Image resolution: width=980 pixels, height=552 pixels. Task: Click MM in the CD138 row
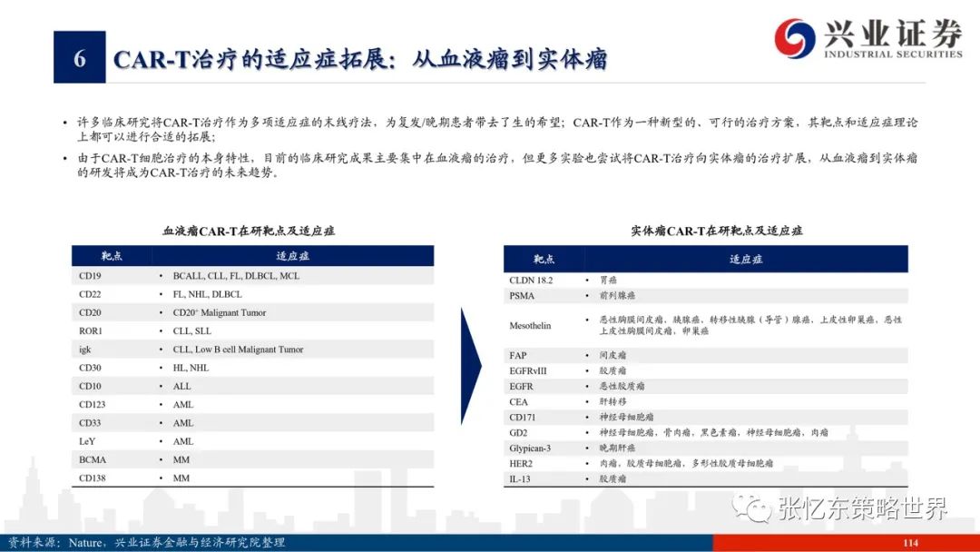[x=181, y=478]
